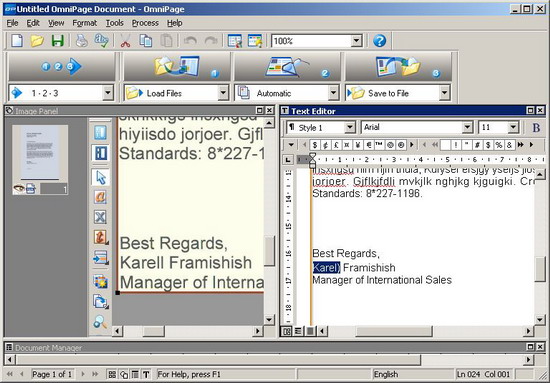Open the Style 1 paragraph style dropdown
This screenshot has width=550, height=383.
(x=350, y=127)
